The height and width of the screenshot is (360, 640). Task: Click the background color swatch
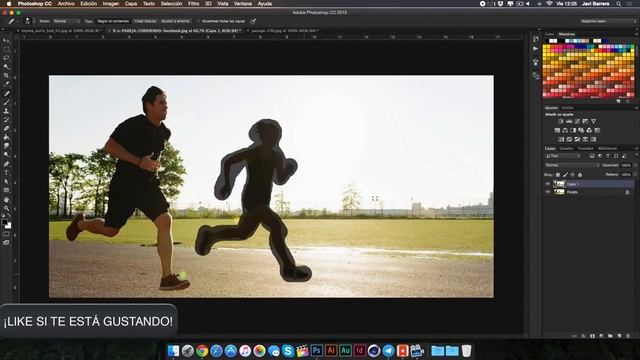pos(9,226)
